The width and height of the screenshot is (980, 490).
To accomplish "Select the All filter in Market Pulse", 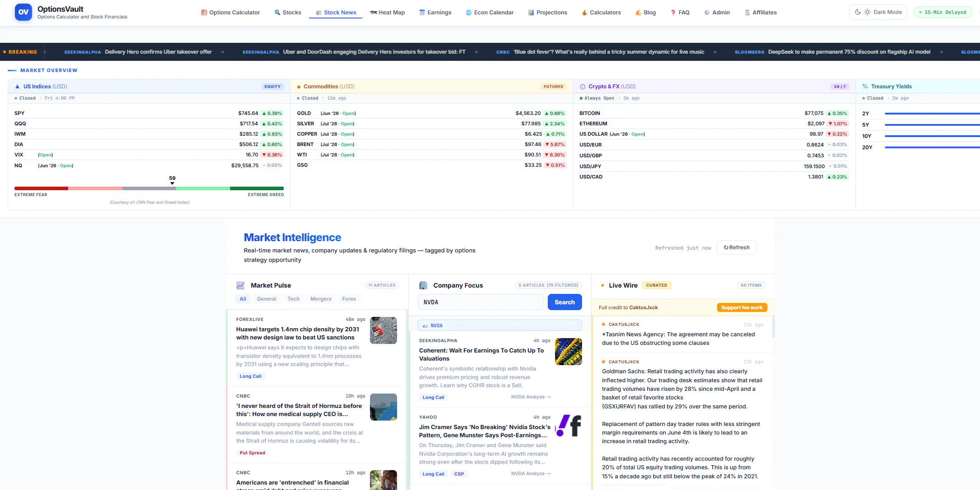I will point(243,299).
